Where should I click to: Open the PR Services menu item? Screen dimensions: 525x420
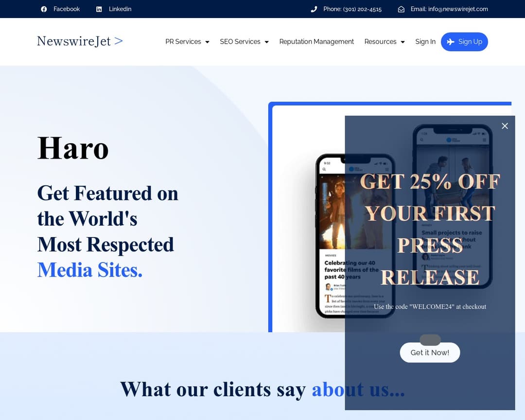[x=183, y=42]
